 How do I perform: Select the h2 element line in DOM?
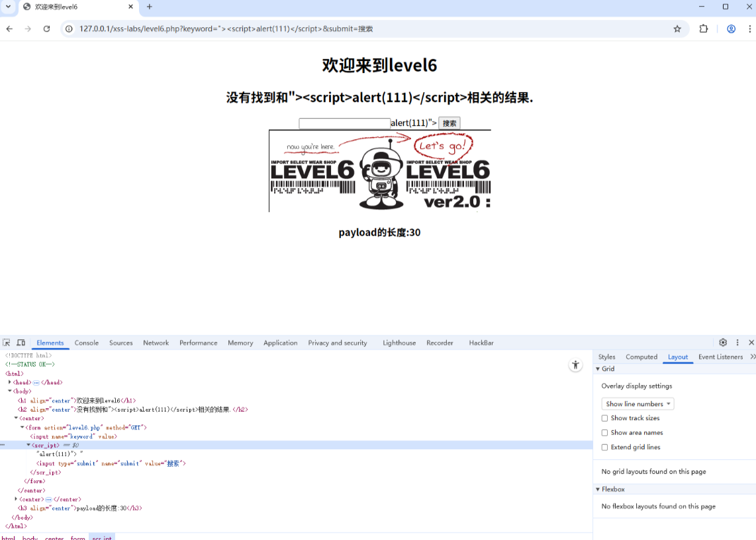132,409
